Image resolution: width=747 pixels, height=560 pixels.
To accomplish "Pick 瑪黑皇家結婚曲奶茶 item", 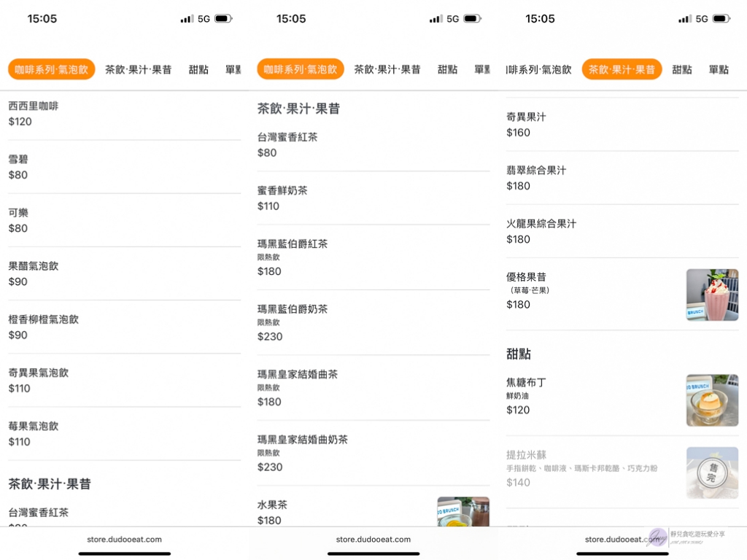I will (373, 454).
